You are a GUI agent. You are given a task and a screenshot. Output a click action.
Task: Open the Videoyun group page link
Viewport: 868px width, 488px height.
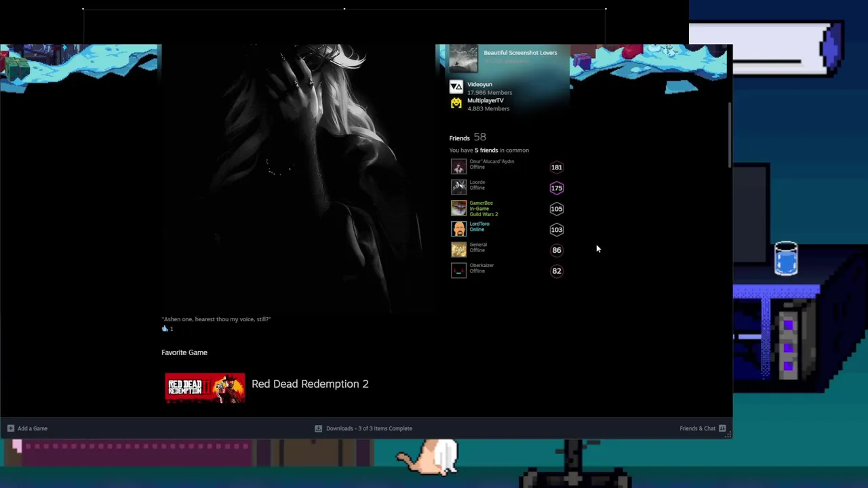[479, 85]
